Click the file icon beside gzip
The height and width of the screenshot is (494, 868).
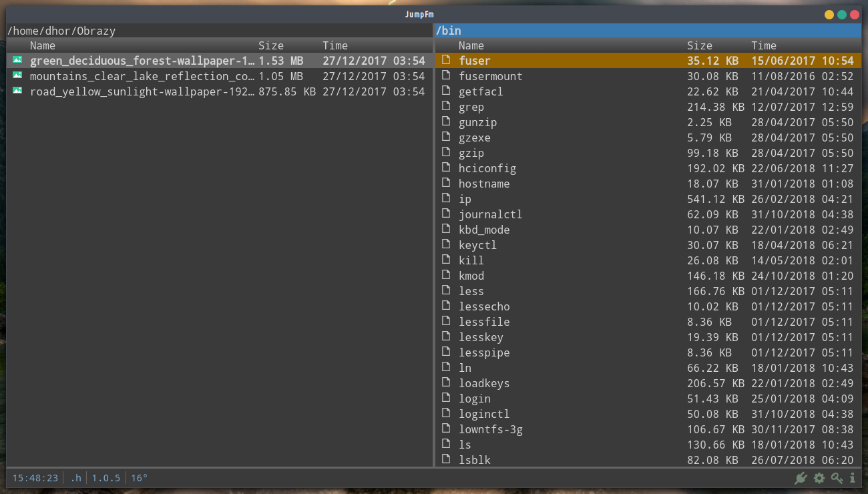point(446,152)
